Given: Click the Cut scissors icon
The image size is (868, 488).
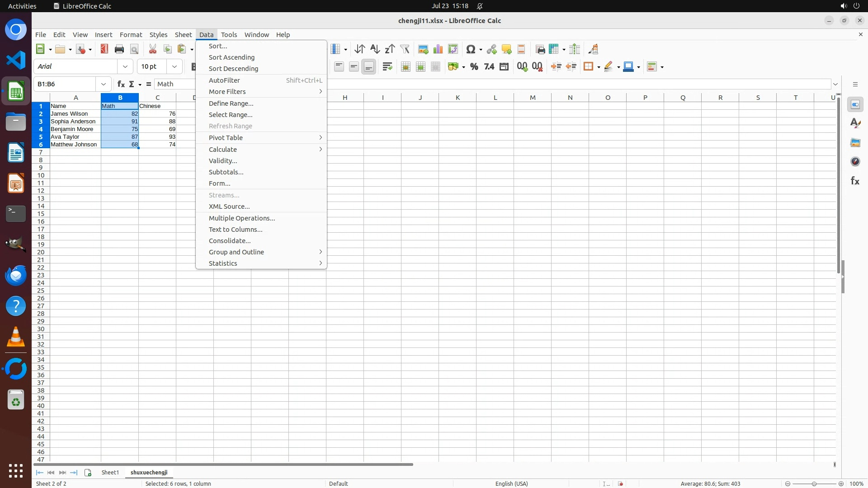Looking at the screenshot, I should (152, 49).
